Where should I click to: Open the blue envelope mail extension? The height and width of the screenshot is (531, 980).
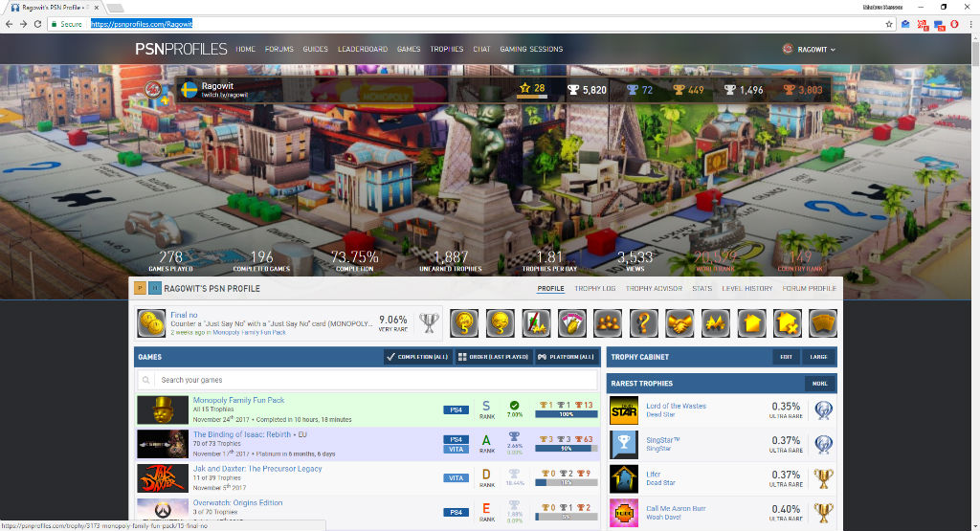905,24
